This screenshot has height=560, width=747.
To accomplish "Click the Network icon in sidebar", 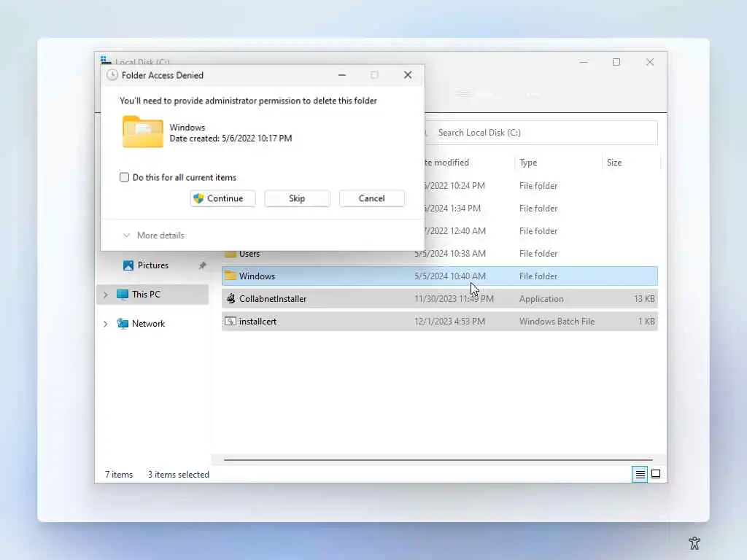I will tap(123, 324).
